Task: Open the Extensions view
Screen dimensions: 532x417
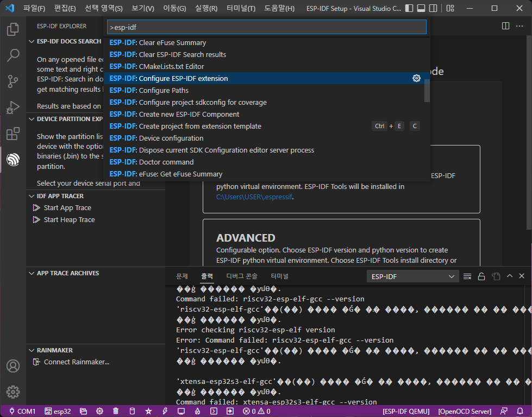Action: pos(13,134)
